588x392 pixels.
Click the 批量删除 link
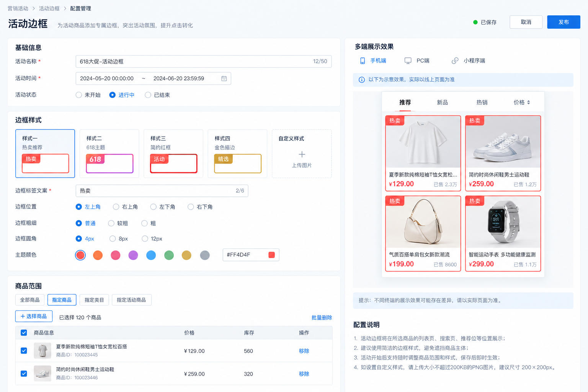click(322, 318)
